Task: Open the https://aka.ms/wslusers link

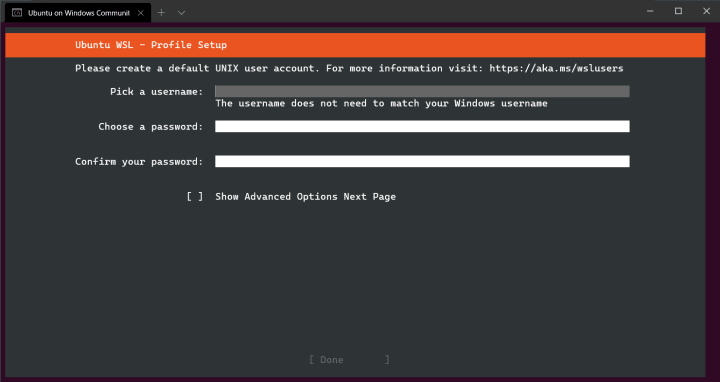Action: coord(556,68)
